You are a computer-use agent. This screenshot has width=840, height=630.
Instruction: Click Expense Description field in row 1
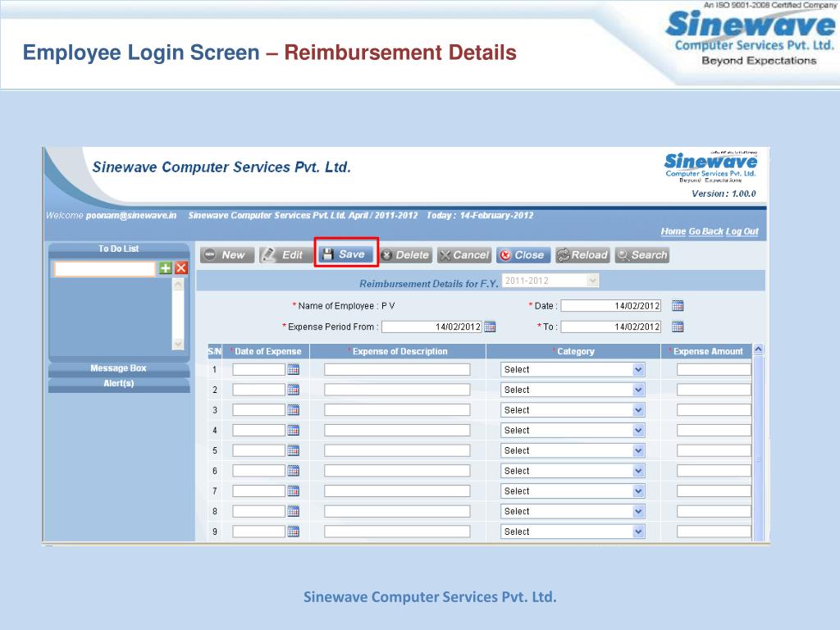[397, 370]
